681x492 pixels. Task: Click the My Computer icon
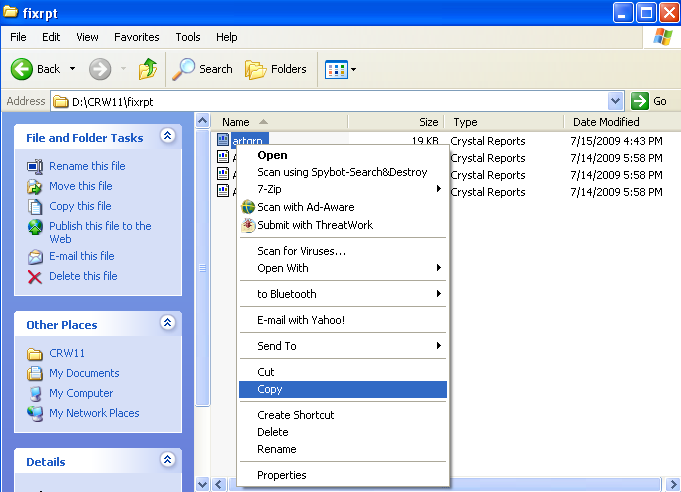coord(35,393)
